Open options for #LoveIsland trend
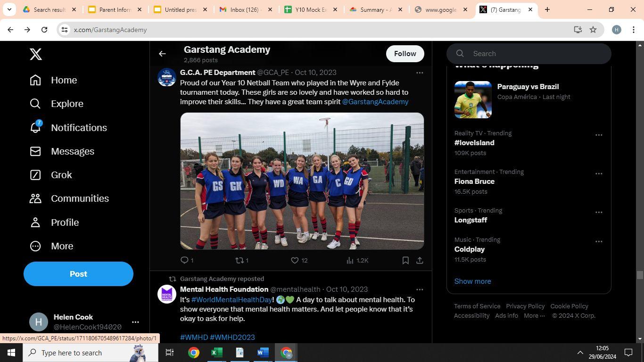 (x=599, y=135)
